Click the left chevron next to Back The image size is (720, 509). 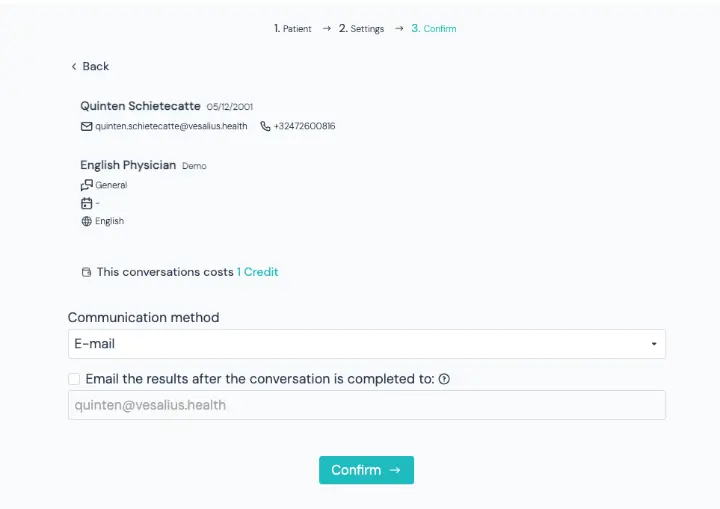point(74,67)
